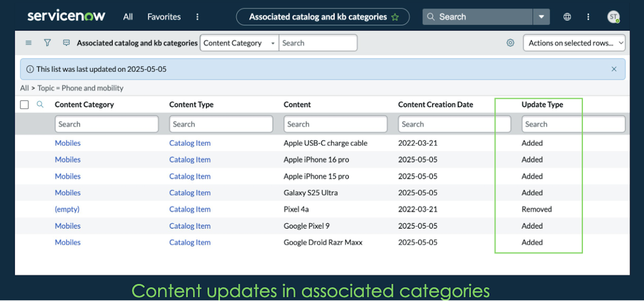Screen dimensions: 644x301
Task: Open the header overflow menu beside the avatar
Action: coord(588,17)
